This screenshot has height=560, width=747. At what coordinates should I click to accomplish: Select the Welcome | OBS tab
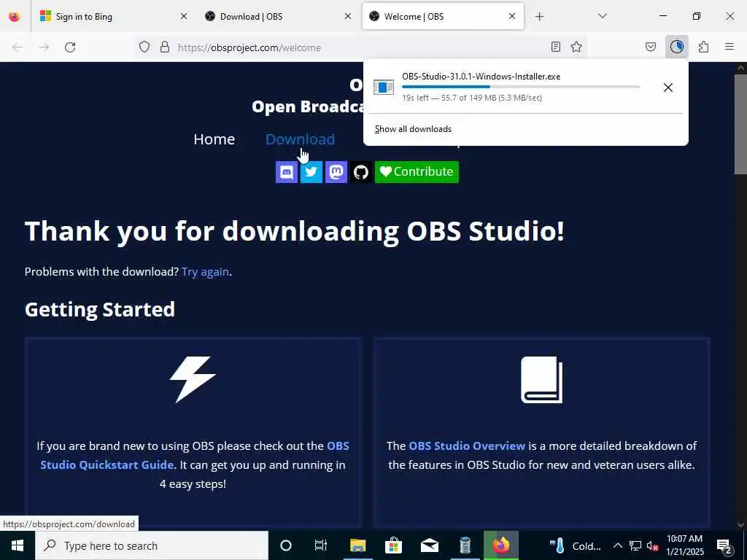point(443,17)
